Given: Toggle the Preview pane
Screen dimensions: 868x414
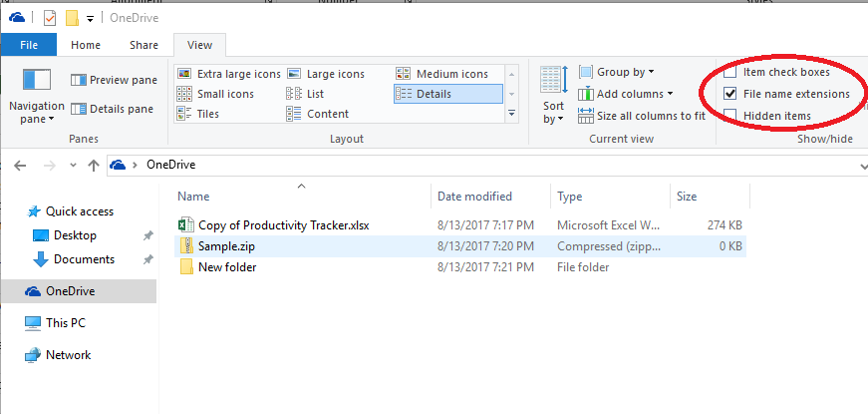Looking at the screenshot, I should click(x=114, y=81).
